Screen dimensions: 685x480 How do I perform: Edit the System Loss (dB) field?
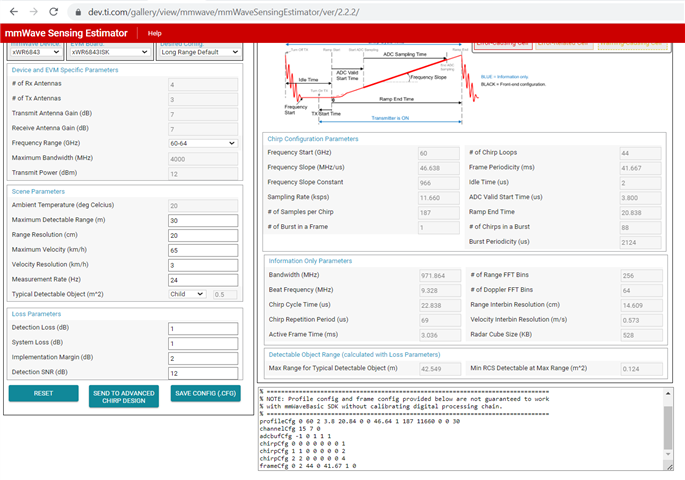[x=203, y=343]
